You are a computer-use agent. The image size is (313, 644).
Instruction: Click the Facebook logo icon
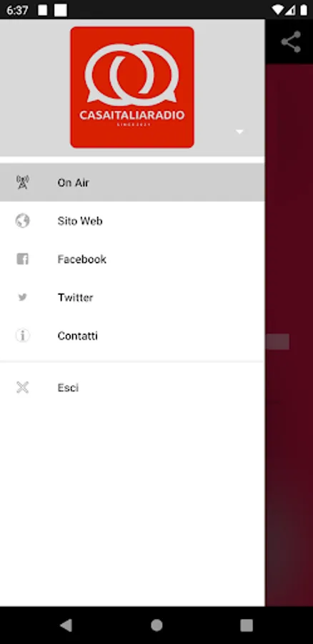(x=23, y=259)
